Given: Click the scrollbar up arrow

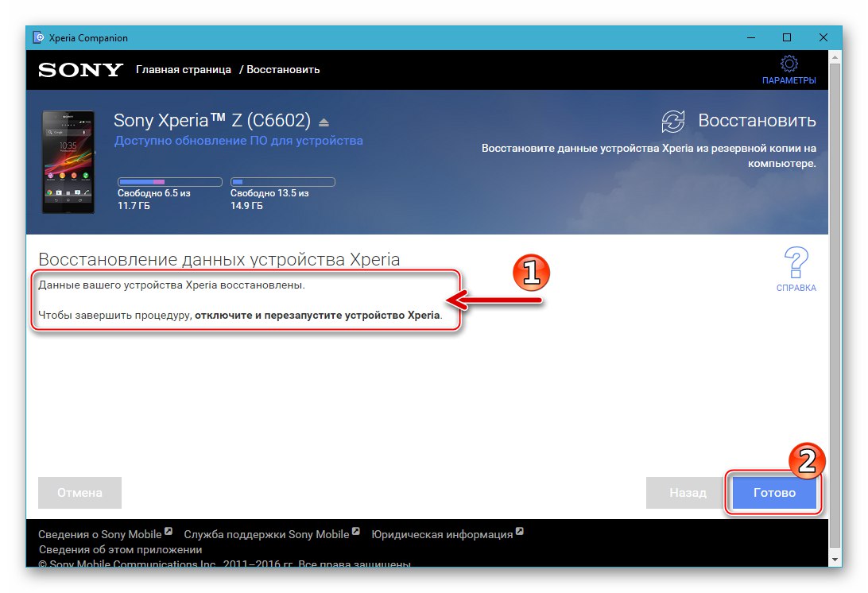Looking at the screenshot, I should point(835,57).
